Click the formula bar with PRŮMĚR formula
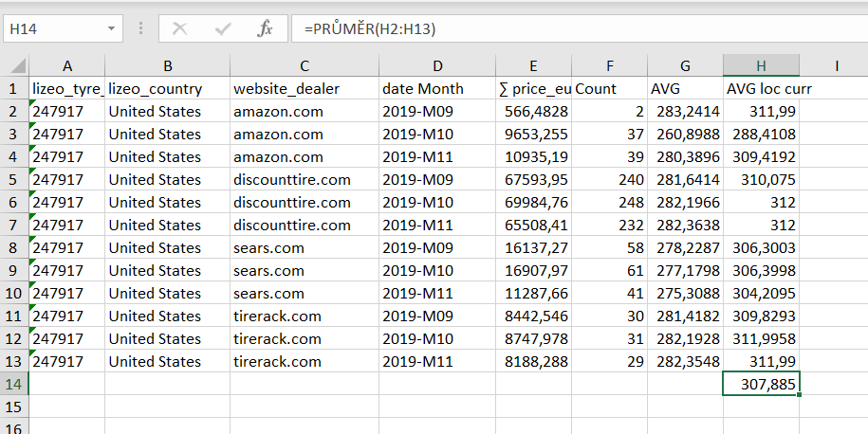This screenshot has width=868, height=434. point(569,28)
